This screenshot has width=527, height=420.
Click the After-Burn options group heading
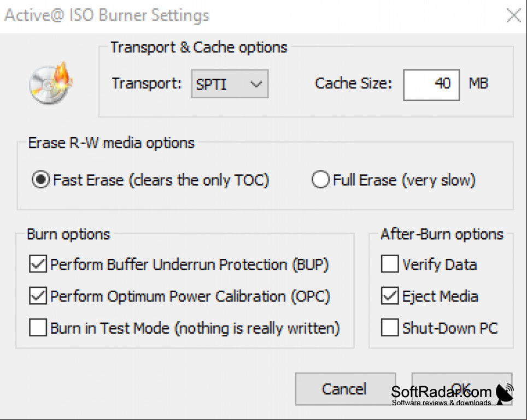[442, 234]
